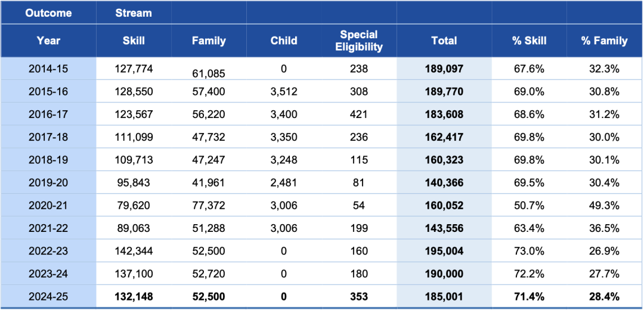Click the % Family column header

(604, 41)
